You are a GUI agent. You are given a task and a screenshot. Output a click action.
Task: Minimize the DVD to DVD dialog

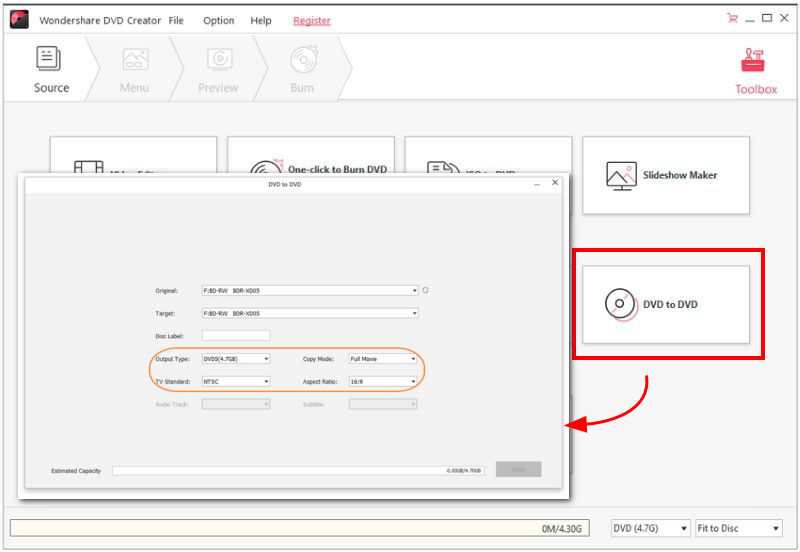[x=537, y=184]
